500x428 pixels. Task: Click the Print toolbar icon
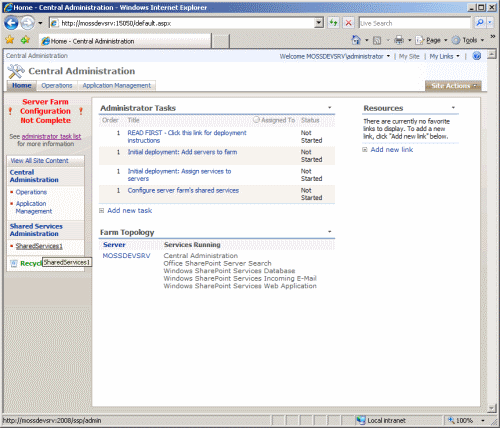tap(399, 40)
